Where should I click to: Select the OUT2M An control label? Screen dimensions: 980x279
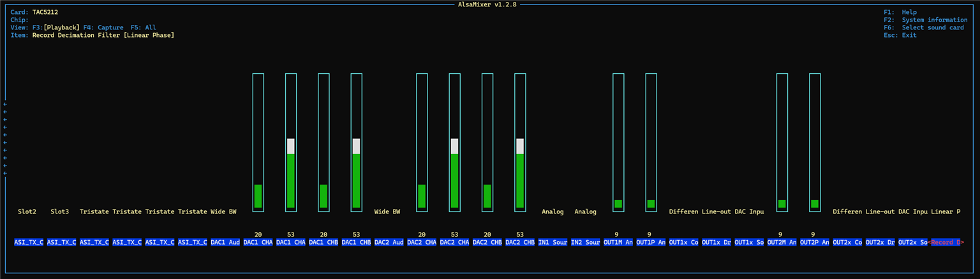click(x=782, y=242)
